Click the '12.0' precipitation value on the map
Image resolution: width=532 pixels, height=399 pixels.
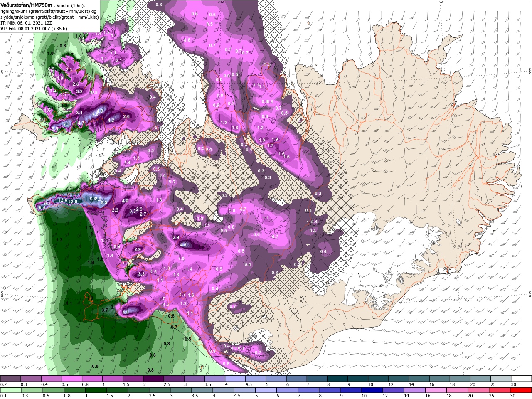click(x=73, y=202)
